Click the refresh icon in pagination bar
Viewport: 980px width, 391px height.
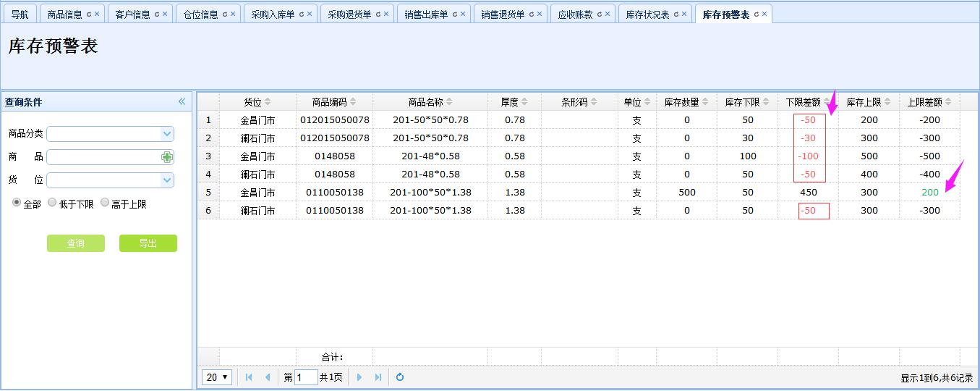(400, 377)
